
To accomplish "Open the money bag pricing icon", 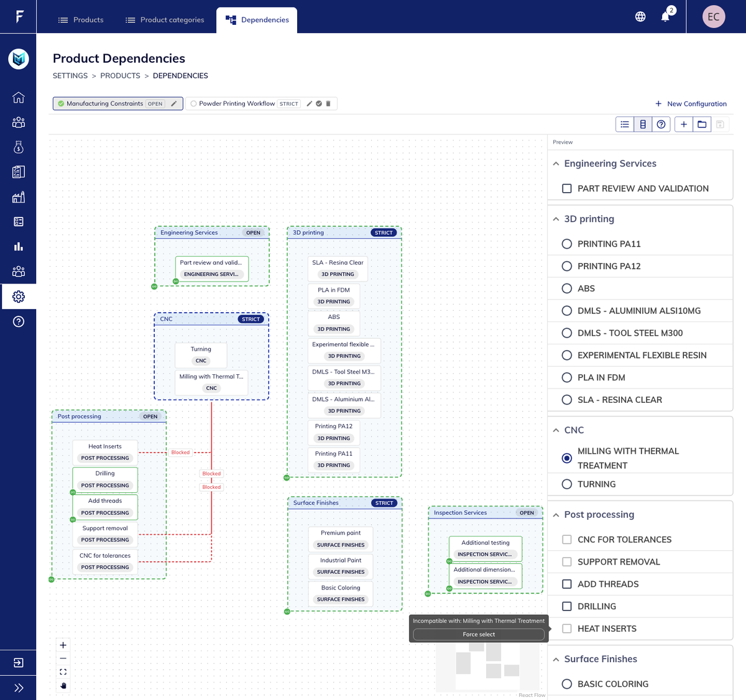I will coord(19,147).
